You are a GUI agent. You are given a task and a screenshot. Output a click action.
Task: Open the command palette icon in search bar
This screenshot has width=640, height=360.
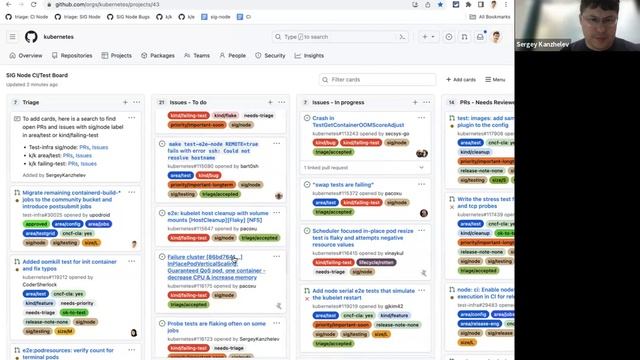402,37
